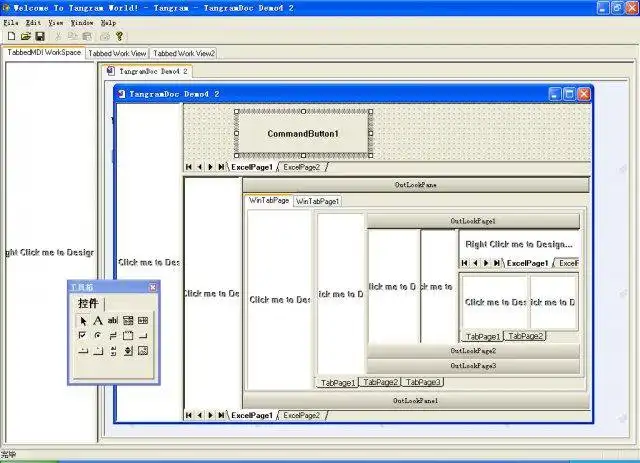Image resolution: width=640 pixels, height=463 pixels.
Task: Jump to first sheet in strip below CommandButton1
Action: click(x=189, y=167)
